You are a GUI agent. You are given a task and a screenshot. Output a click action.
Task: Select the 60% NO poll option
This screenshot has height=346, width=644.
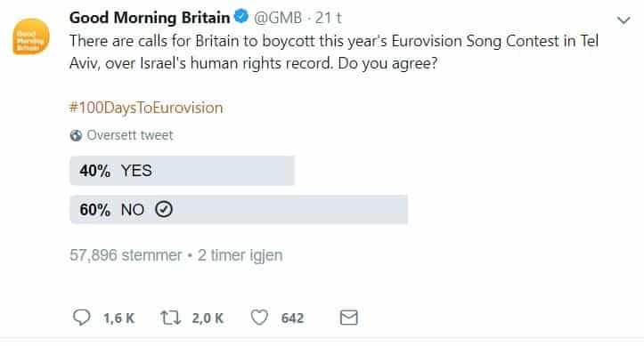pos(239,210)
